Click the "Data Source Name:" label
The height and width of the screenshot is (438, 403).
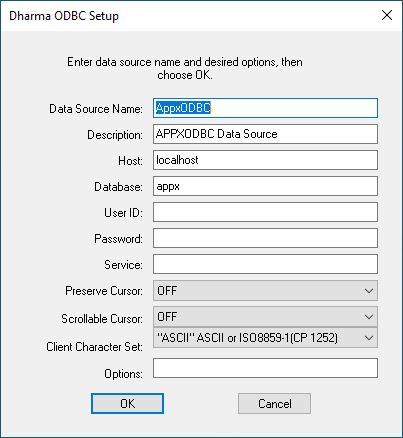(96, 109)
